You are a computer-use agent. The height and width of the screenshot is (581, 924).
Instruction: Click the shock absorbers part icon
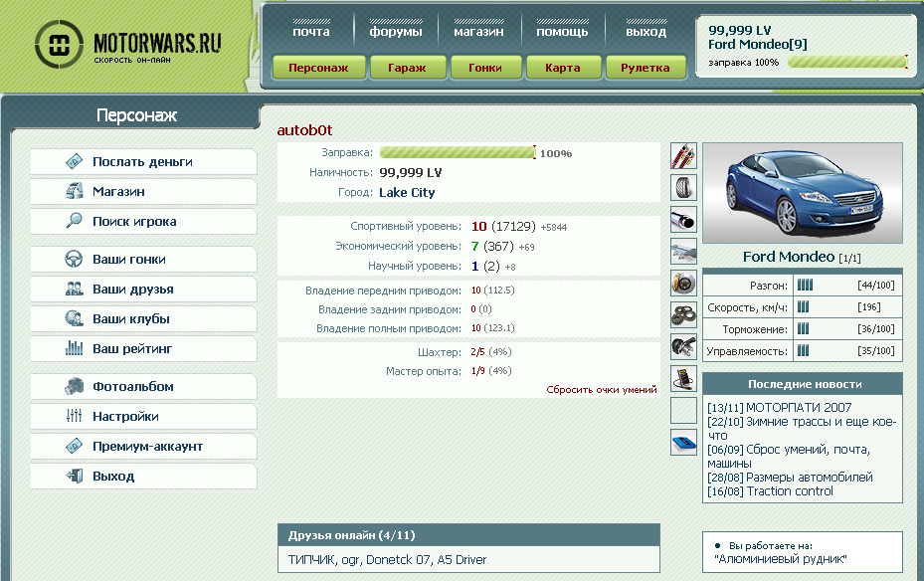click(683, 156)
